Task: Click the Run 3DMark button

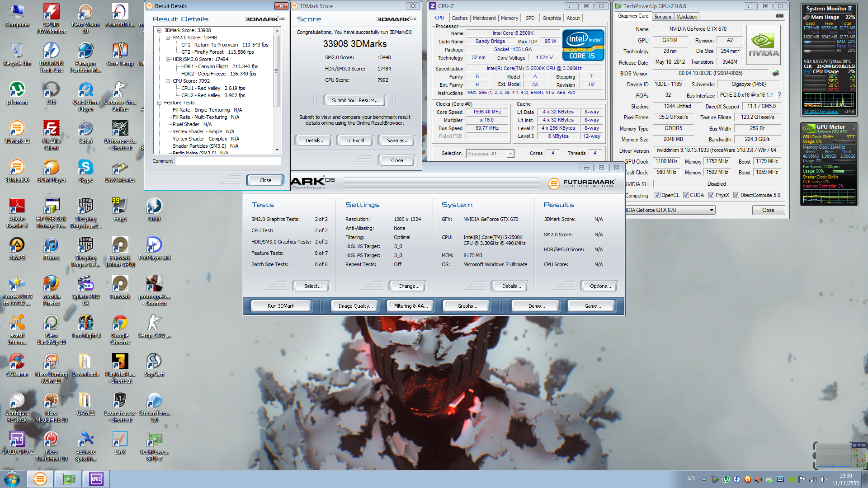Action: tap(281, 306)
